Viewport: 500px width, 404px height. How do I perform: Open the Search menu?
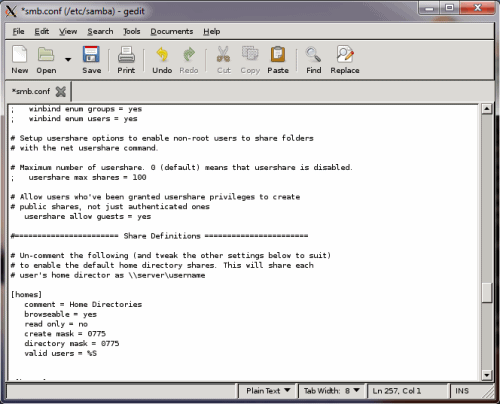pos(100,31)
